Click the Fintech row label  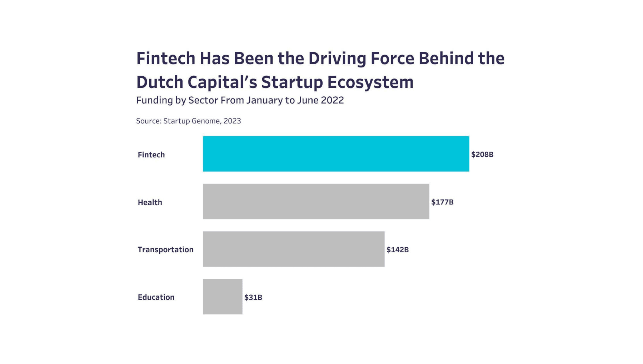(x=151, y=155)
